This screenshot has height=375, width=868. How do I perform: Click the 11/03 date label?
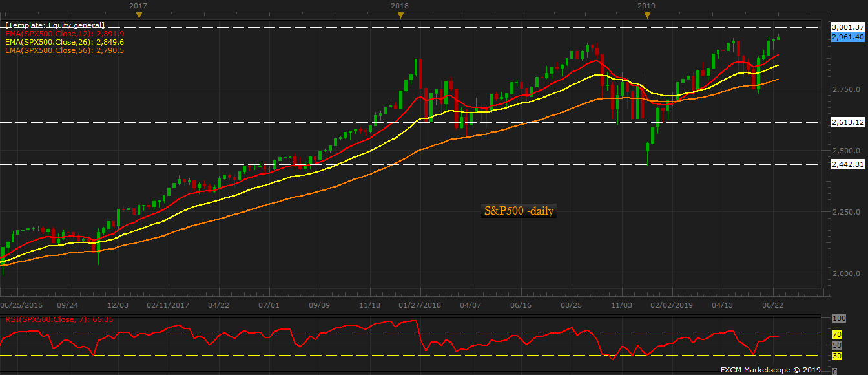click(x=621, y=305)
